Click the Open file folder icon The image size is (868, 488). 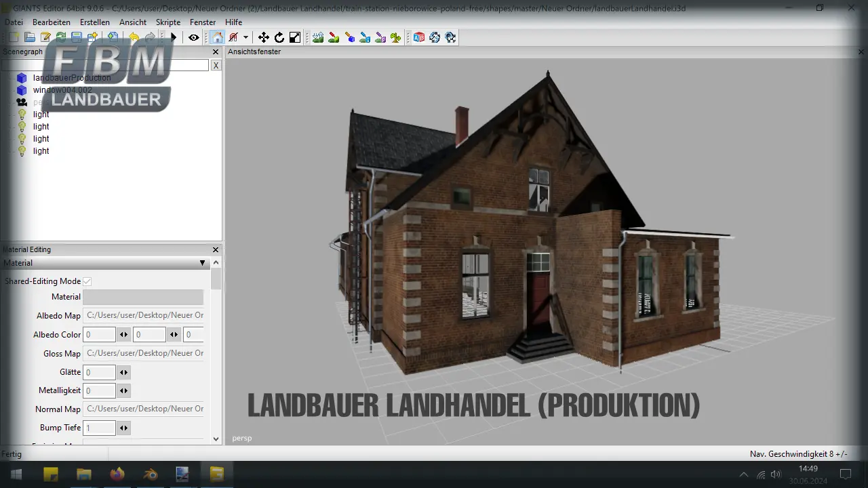pyautogui.click(x=30, y=37)
